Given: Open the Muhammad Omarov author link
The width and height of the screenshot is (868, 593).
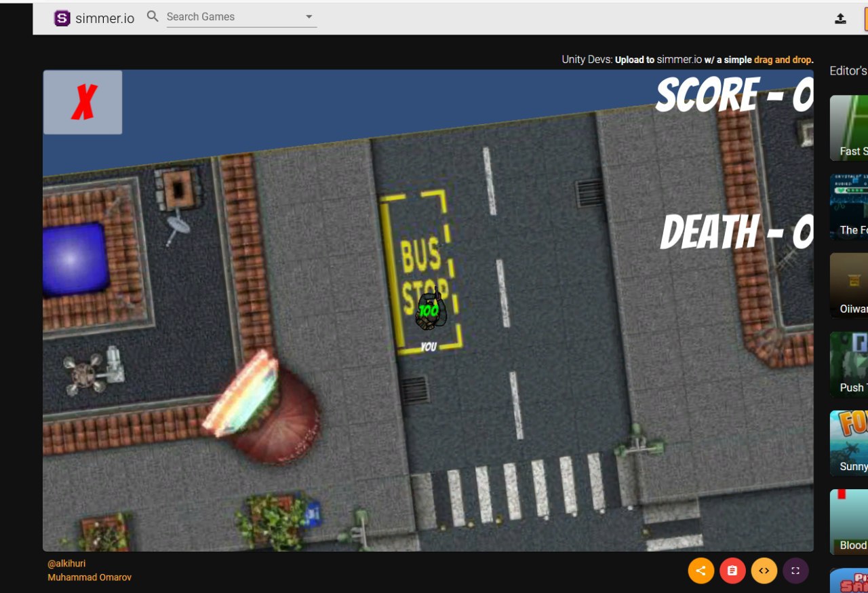Looking at the screenshot, I should tap(90, 577).
